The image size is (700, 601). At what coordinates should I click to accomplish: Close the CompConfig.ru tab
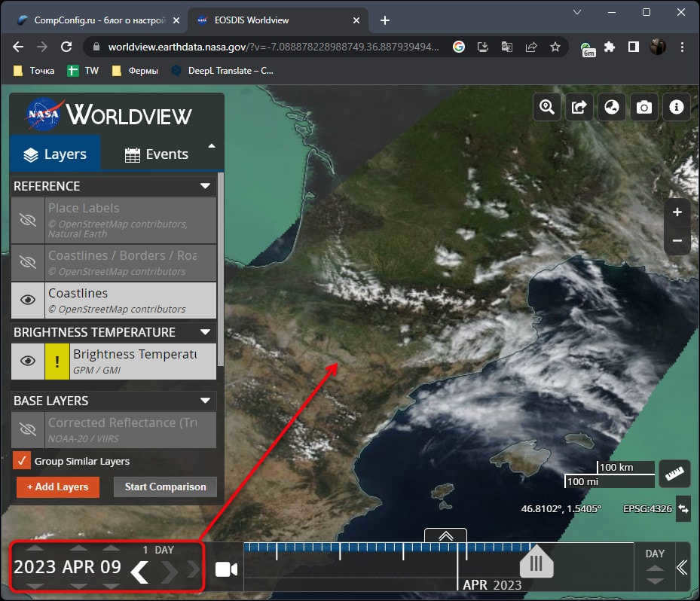[176, 20]
